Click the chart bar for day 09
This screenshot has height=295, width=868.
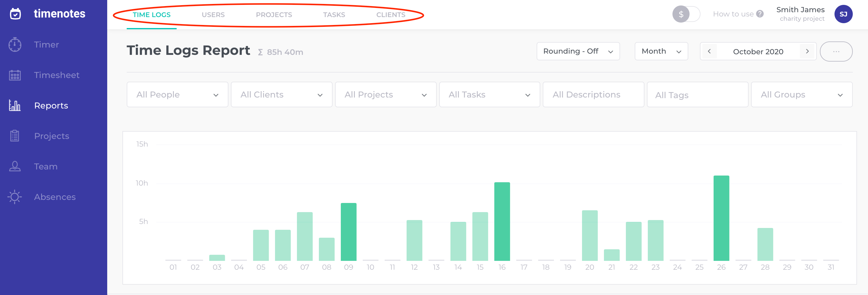pyautogui.click(x=348, y=232)
